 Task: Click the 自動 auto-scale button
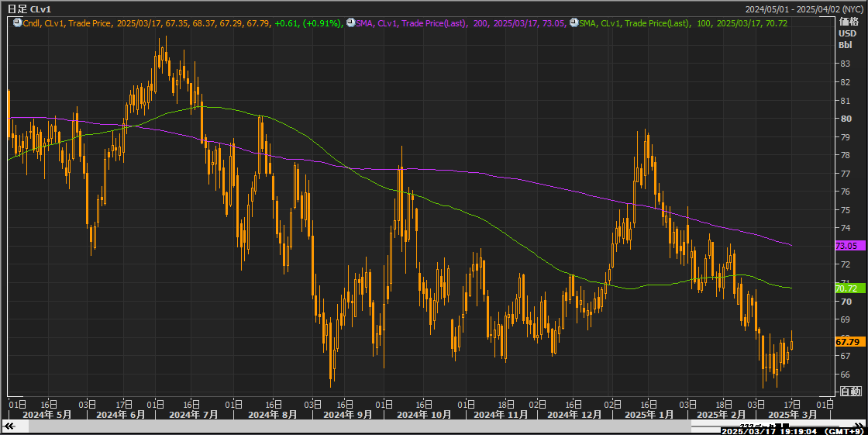pyautogui.click(x=850, y=392)
